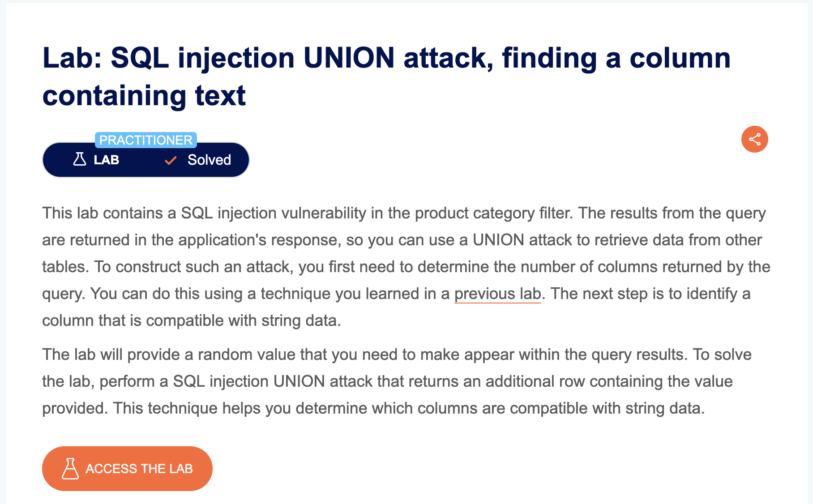813x504 pixels.
Task: Click the lab title heading
Action: 386,77
